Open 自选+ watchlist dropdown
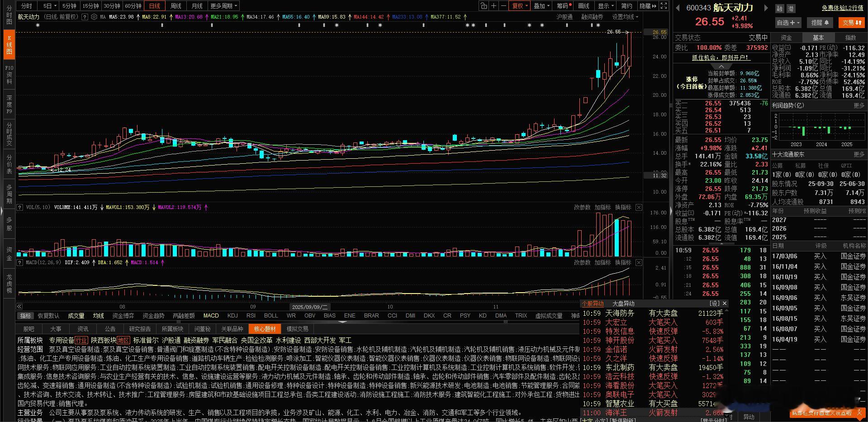The height and width of the screenshot is (422, 868). (788, 23)
